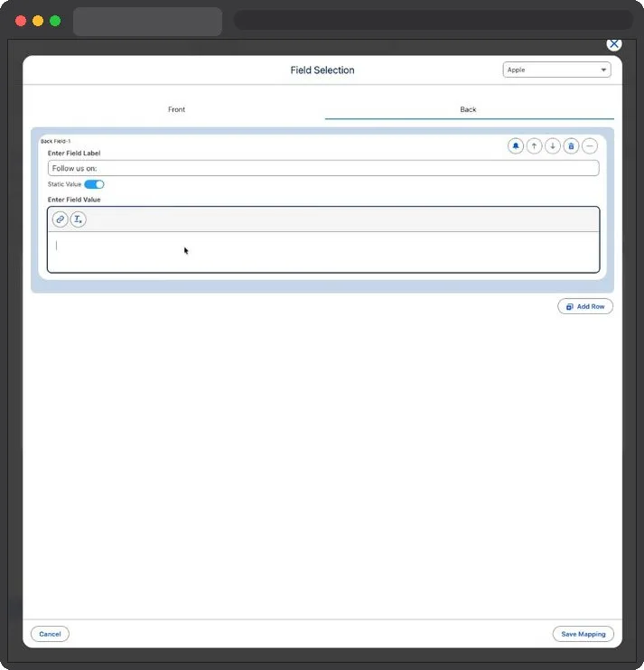The height and width of the screenshot is (670, 644).
Task: Switch to the Back tab
Action: pyautogui.click(x=469, y=109)
